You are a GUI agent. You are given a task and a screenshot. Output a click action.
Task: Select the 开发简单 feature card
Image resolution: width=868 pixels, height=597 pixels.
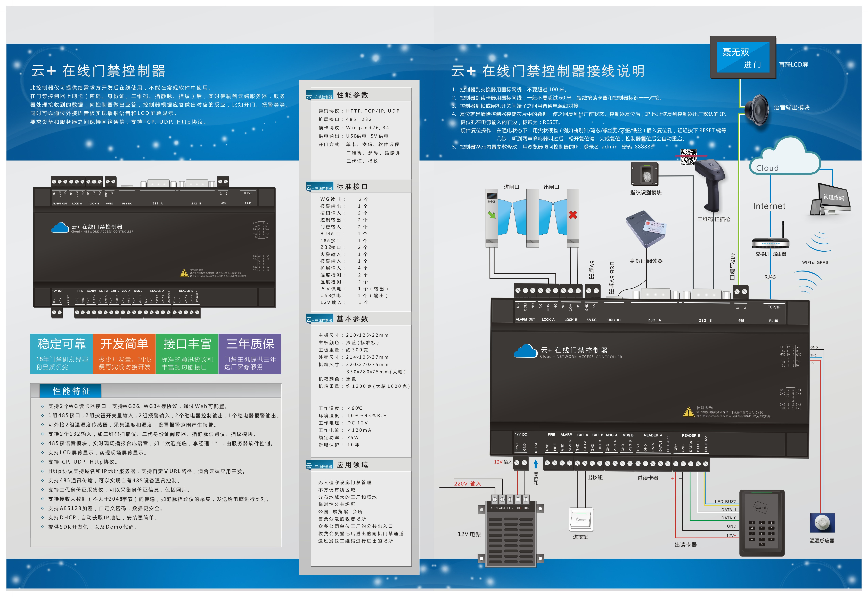click(124, 354)
